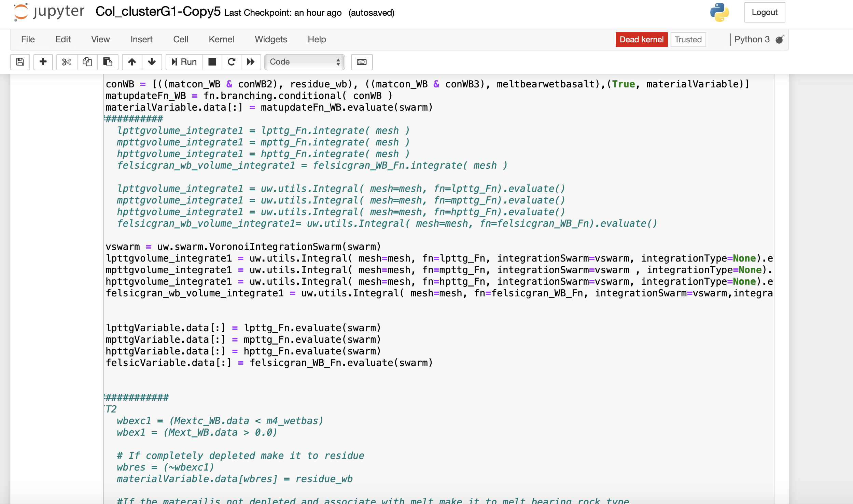Cut the selected cell

(x=66, y=62)
